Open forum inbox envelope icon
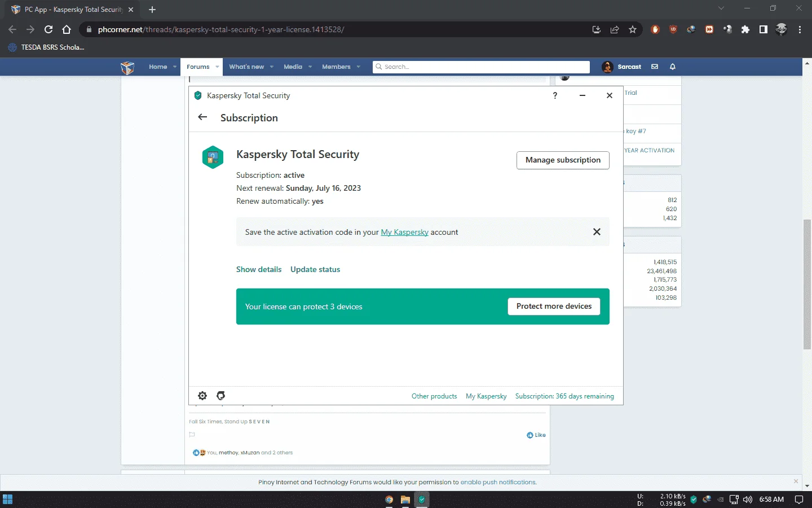The width and height of the screenshot is (812, 508). [x=655, y=67]
